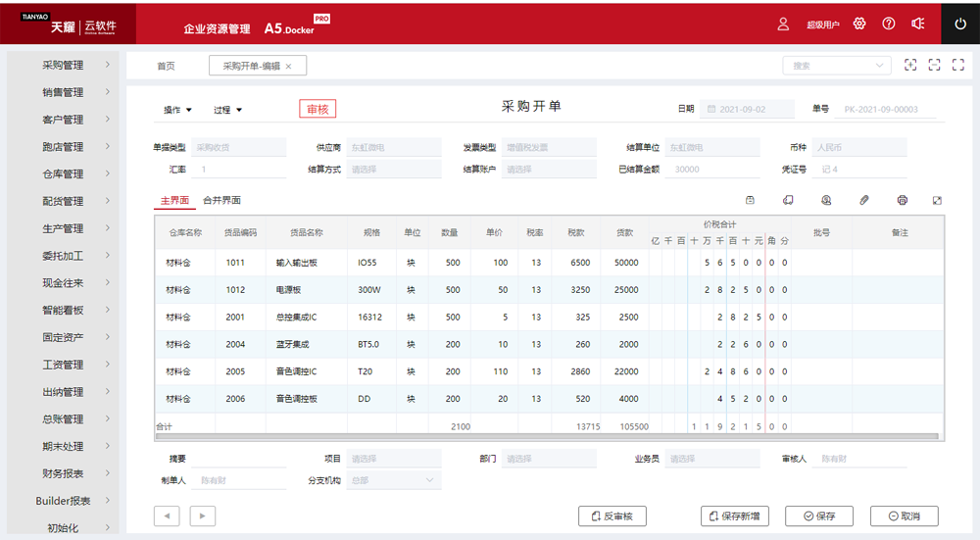The width and height of the screenshot is (980, 540).
Task: Close the 采购开单-编辑 tab
Action: pyautogui.click(x=289, y=66)
